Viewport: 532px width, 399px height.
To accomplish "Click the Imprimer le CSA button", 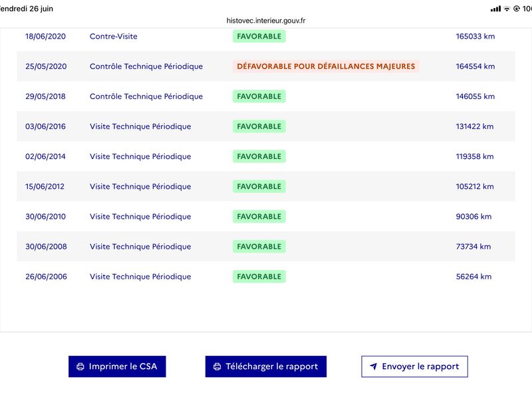I will [x=117, y=366].
